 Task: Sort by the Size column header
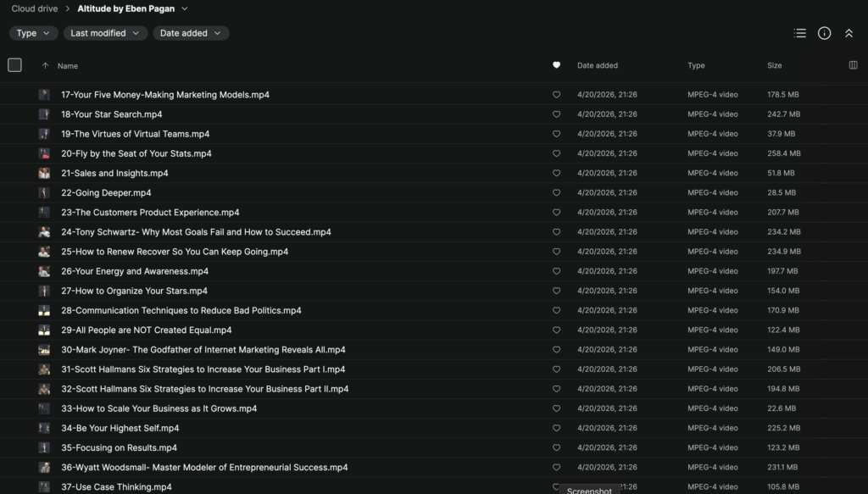(775, 65)
